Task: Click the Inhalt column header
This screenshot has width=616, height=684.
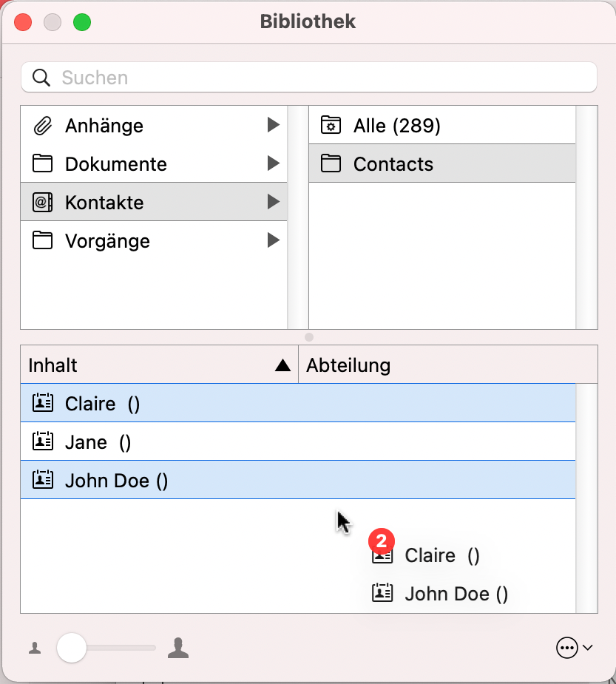Action: [x=52, y=365]
